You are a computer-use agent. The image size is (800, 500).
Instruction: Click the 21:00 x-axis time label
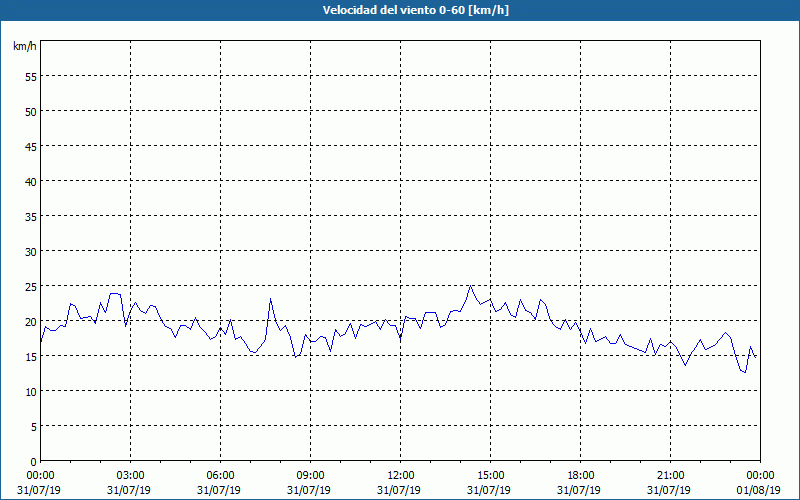tap(670, 476)
